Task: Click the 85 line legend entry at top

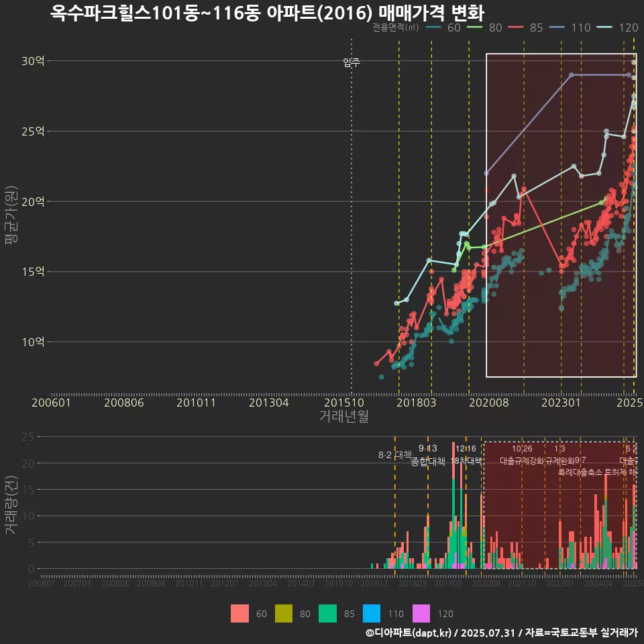Action: pos(526,28)
